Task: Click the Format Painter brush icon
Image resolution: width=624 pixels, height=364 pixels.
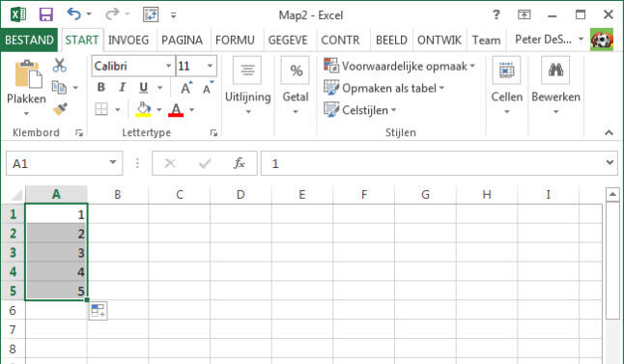Action: point(60,109)
